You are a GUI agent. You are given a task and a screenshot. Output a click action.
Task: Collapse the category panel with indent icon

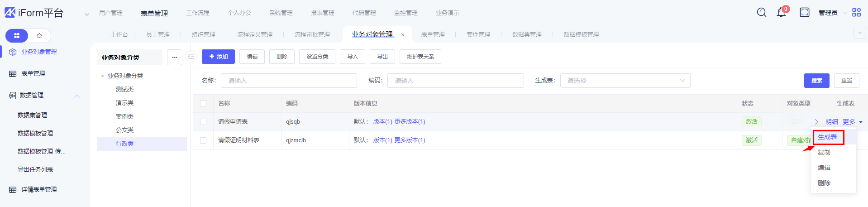[x=191, y=57]
